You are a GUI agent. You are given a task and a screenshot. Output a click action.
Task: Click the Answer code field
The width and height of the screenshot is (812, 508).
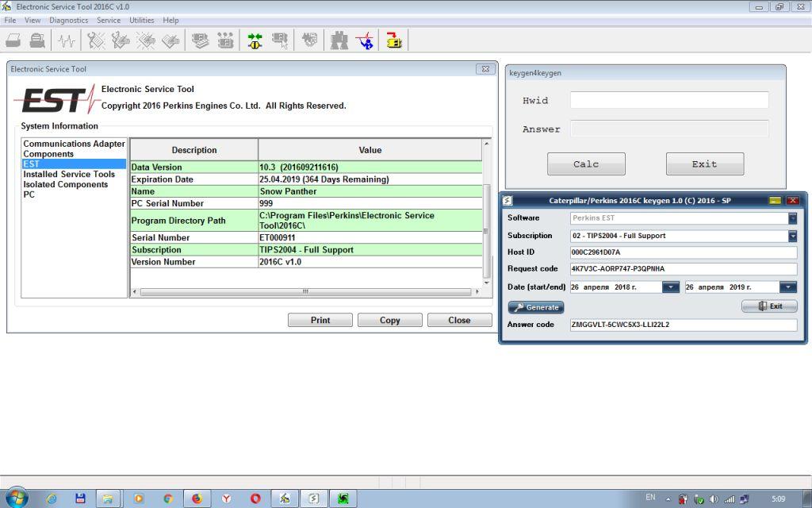click(x=683, y=325)
